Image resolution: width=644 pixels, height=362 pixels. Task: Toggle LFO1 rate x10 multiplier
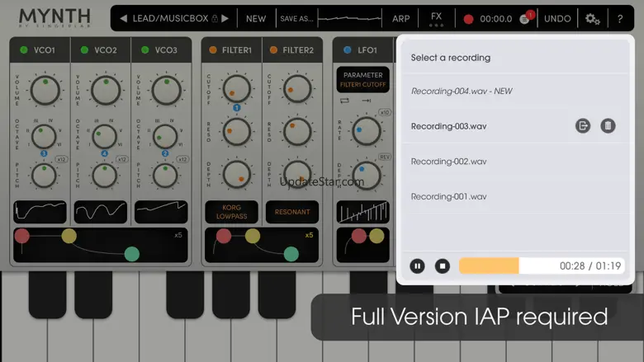pyautogui.click(x=385, y=112)
